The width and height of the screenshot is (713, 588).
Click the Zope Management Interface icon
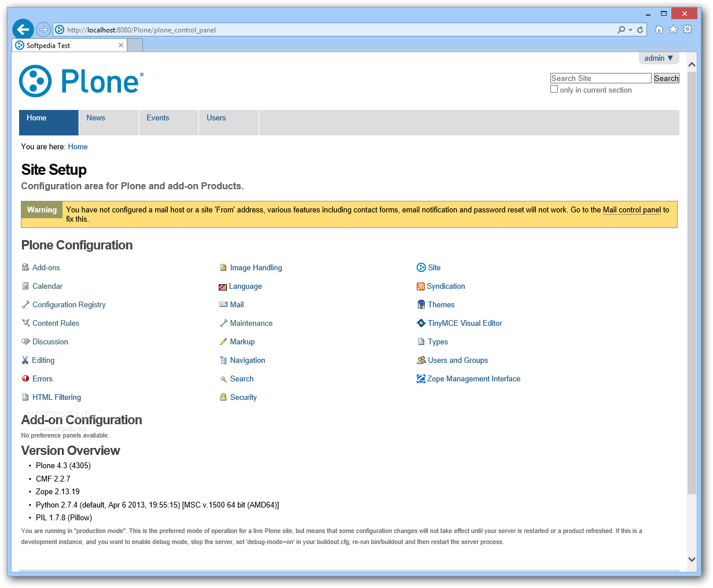421,378
